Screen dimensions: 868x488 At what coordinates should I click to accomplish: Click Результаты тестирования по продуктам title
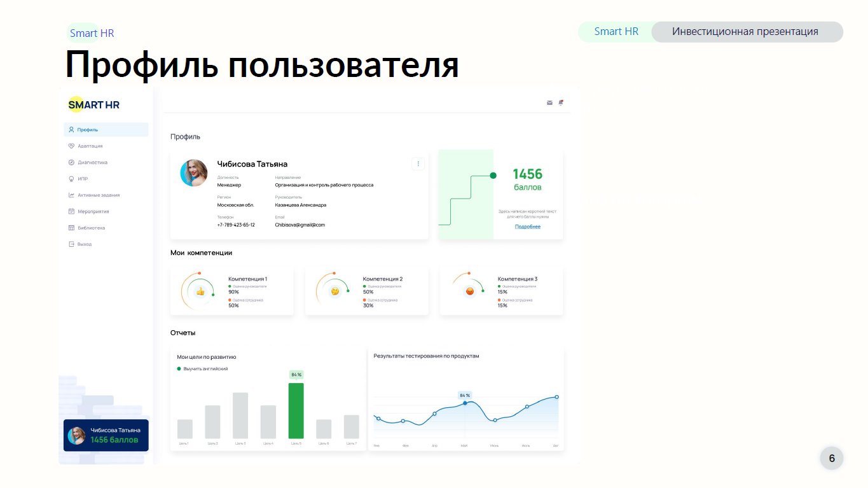pos(426,356)
